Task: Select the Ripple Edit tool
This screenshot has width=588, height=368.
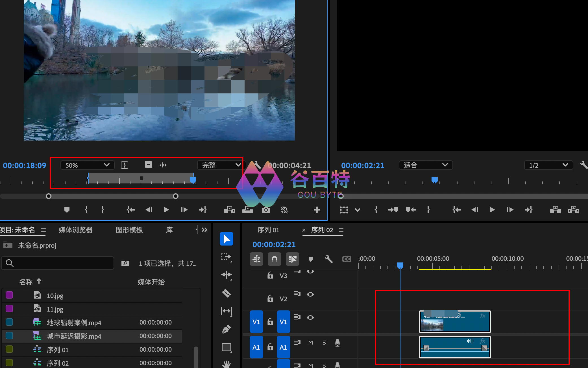Action: tap(226, 275)
